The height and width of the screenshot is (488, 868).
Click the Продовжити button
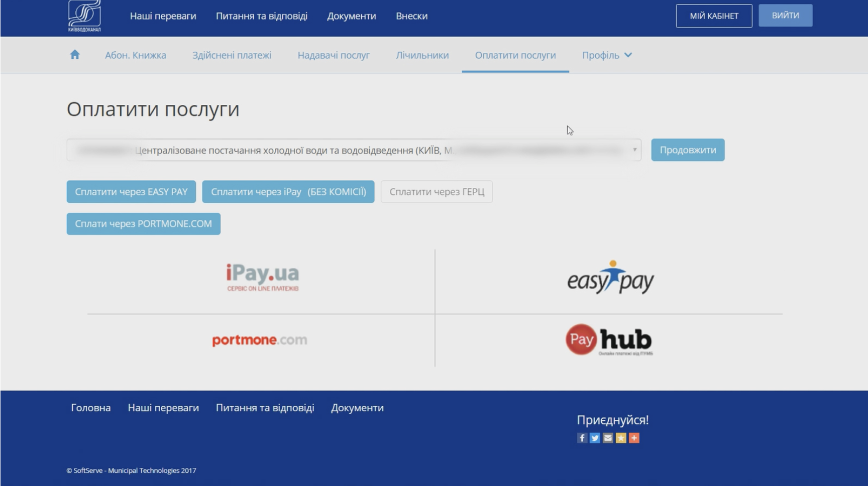click(688, 150)
